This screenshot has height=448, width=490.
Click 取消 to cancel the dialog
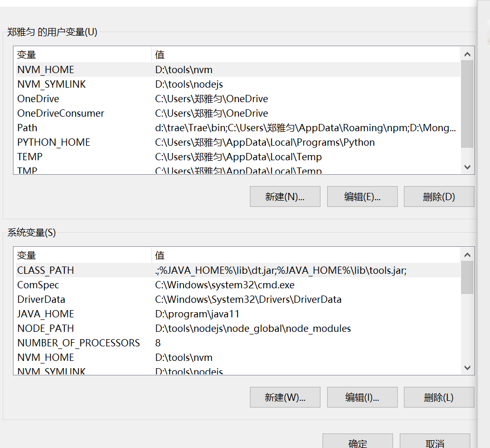pyautogui.click(x=435, y=442)
